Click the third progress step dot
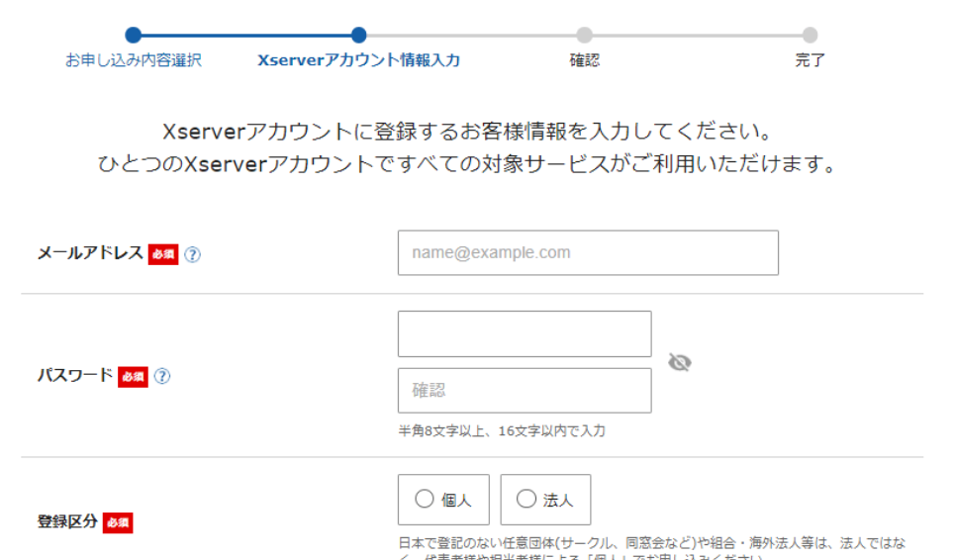The width and height of the screenshot is (956, 560). coord(584,36)
